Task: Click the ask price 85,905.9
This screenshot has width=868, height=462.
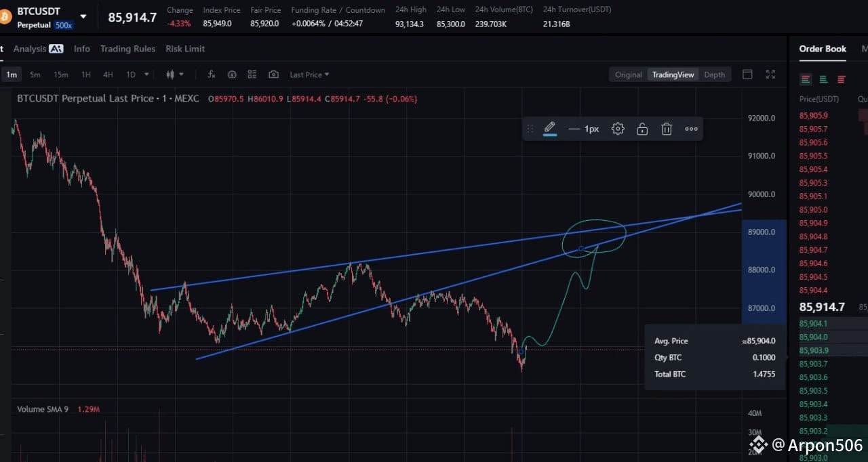Action: pyautogui.click(x=813, y=116)
